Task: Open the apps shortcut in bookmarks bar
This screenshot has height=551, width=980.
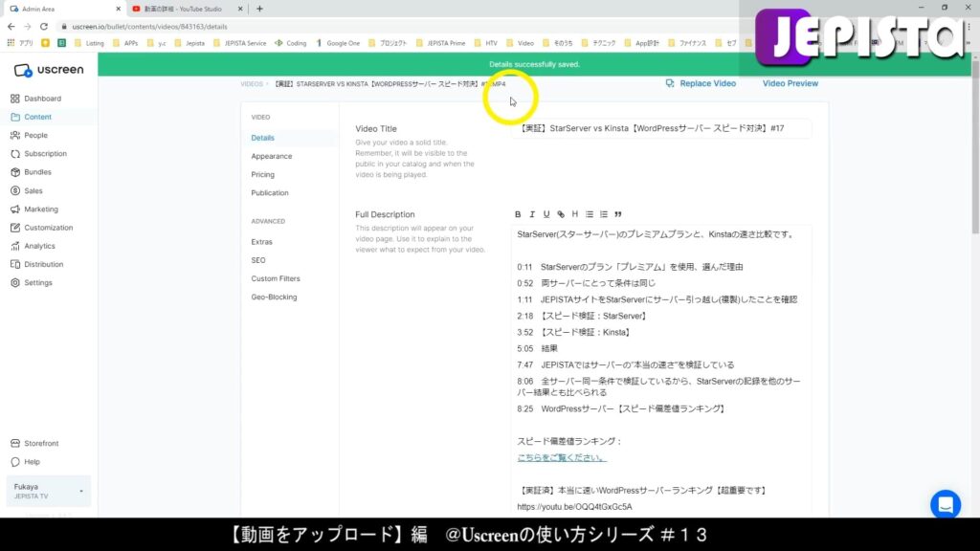Action: [19, 43]
